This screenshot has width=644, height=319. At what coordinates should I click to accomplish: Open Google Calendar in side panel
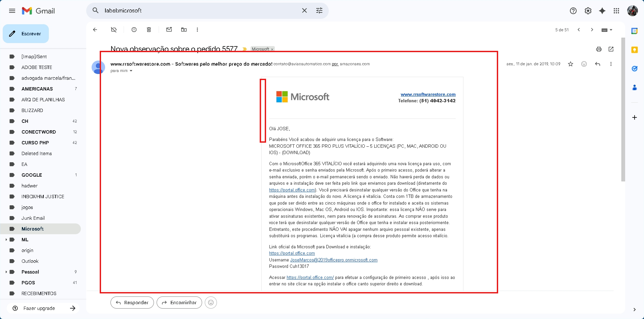point(635,31)
